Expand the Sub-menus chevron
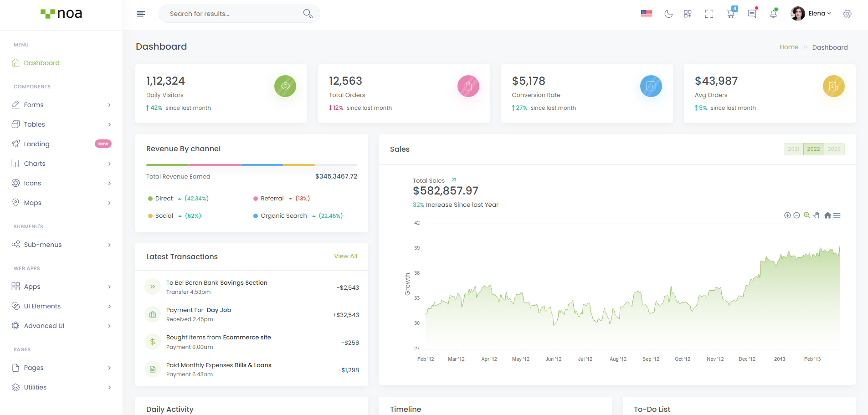The image size is (868, 415). (x=109, y=245)
